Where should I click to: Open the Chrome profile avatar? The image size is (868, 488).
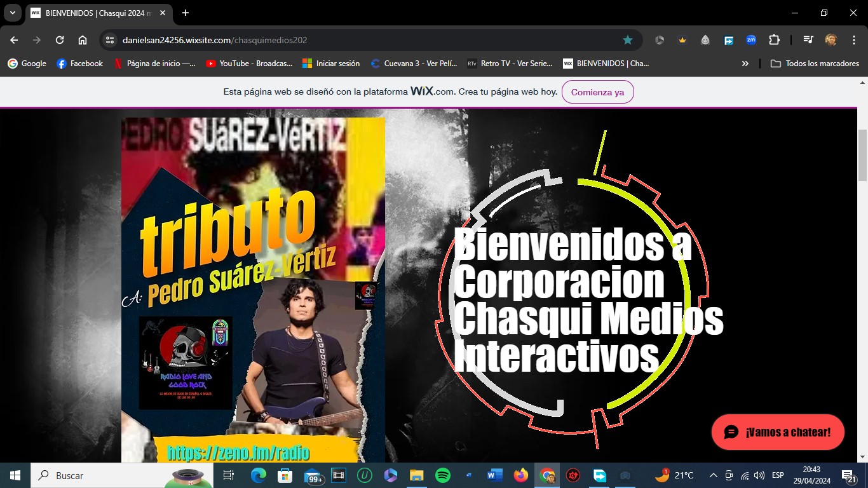tap(831, 40)
